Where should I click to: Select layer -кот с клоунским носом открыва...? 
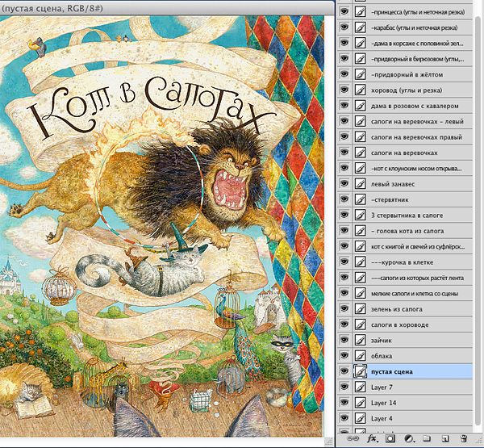coord(416,169)
